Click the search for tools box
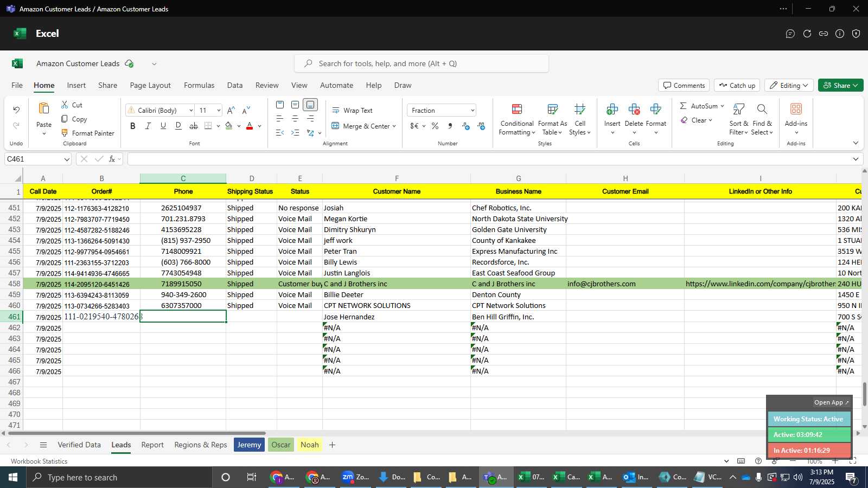Screen dimensions: 868x488 tap(422, 63)
